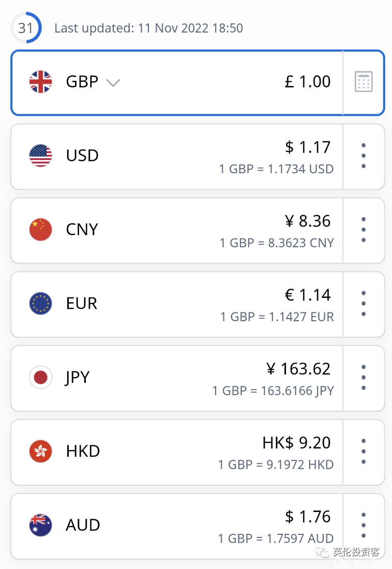Click the Australia flag icon
Image resolution: width=392 pixels, height=569 pixels.
[41, 525]
